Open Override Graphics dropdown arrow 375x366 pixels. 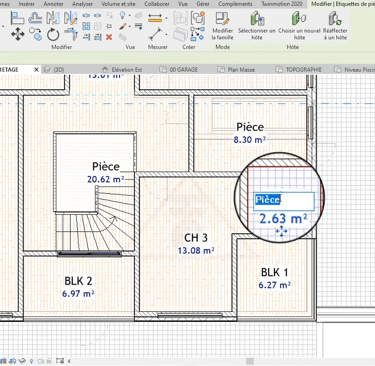(x=129, y=26)
